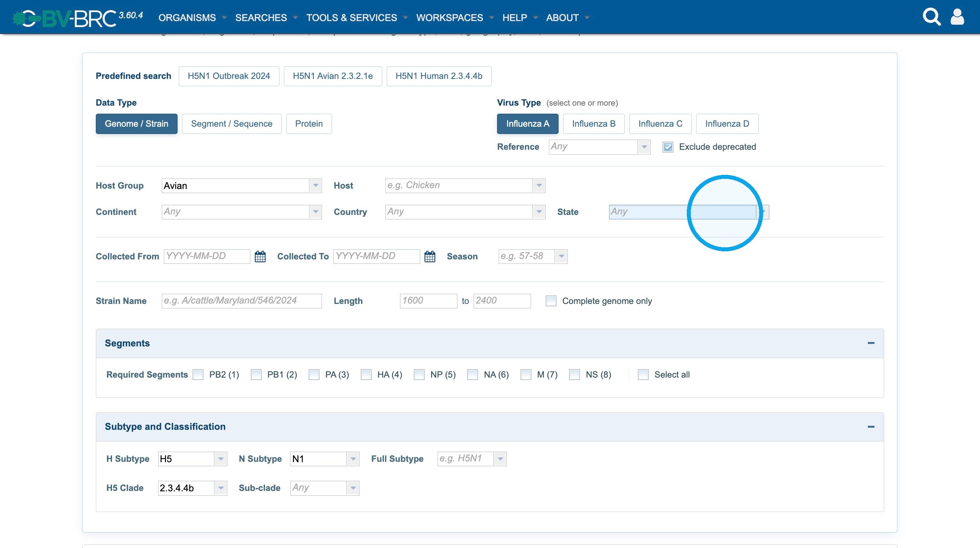Image resolution: width=980 pixels, height=548 pixels.
Task: Check the PB2 (1) segment box
Action: pyautogui.click(x=198, y=375)
